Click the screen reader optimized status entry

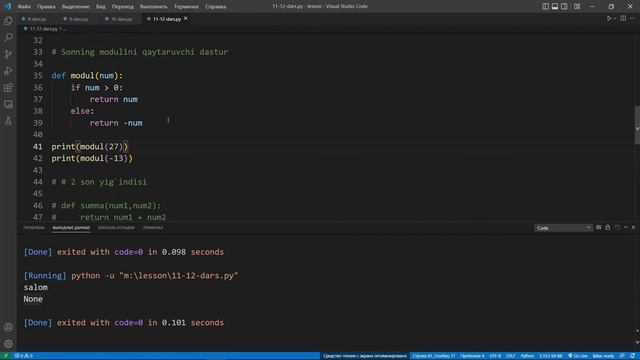(365, 356)
